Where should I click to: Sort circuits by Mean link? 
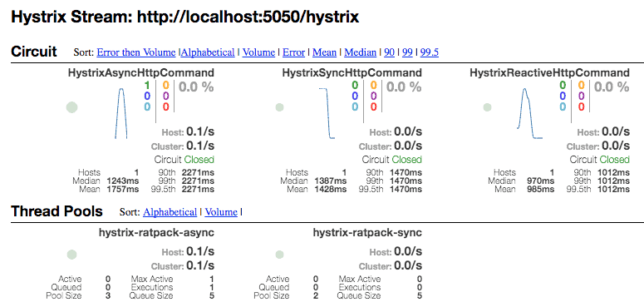(x=324, y=52)
